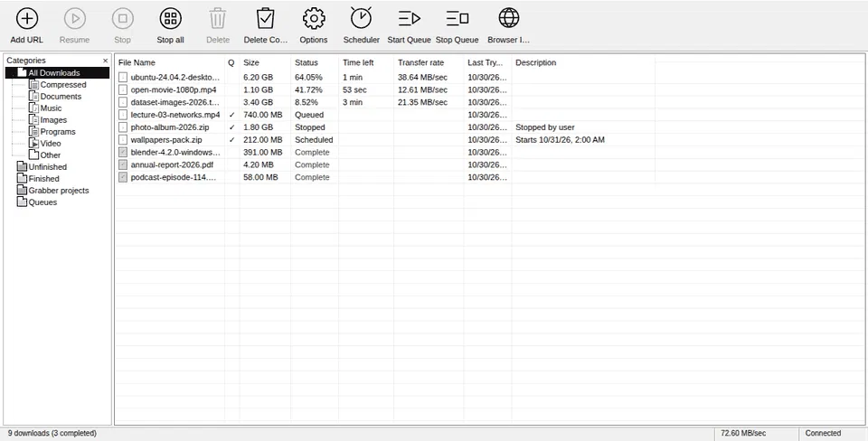Open Options gear icon
This screenshot has height=441, width=868.
[314, 19]
